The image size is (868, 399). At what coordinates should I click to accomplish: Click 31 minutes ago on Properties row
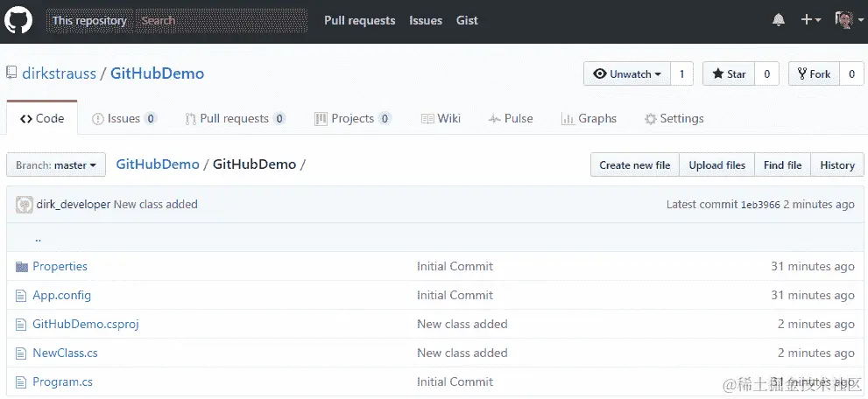pos(813,266)
